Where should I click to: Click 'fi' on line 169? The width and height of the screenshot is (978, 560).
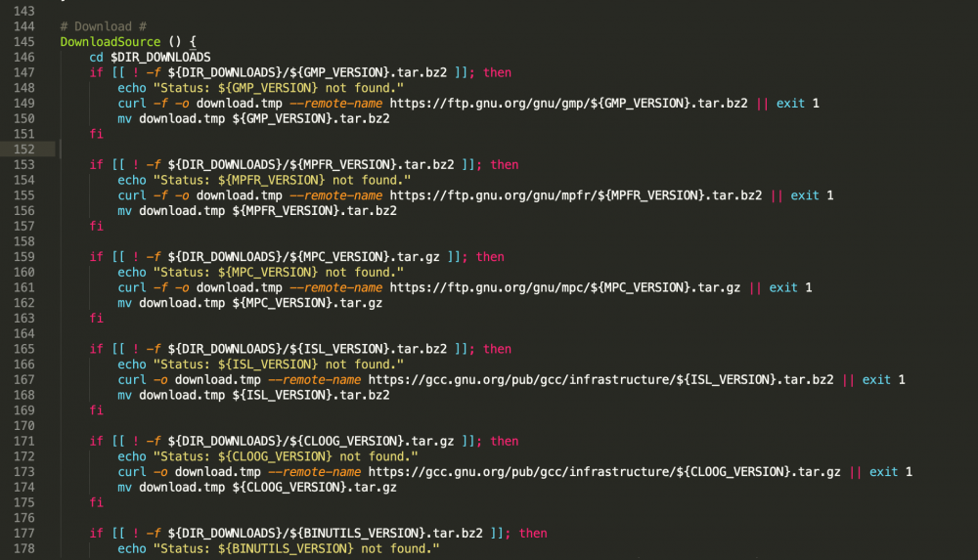pos(96,410)
